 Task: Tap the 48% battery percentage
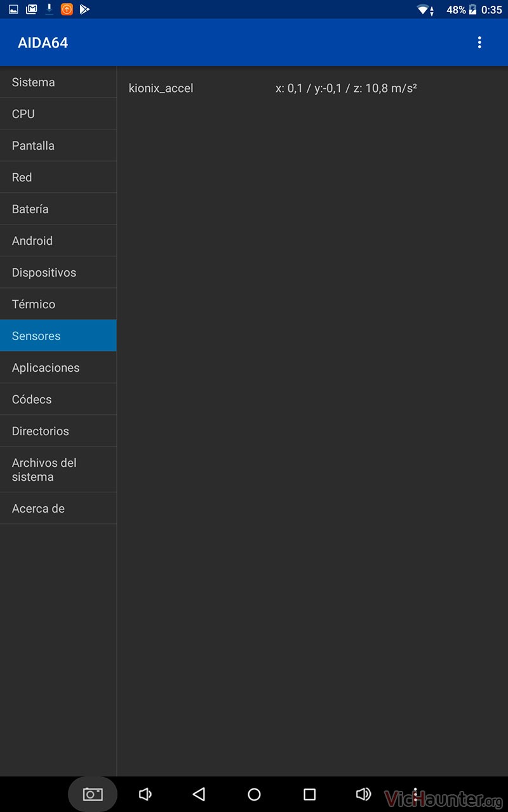click(456, 10)
